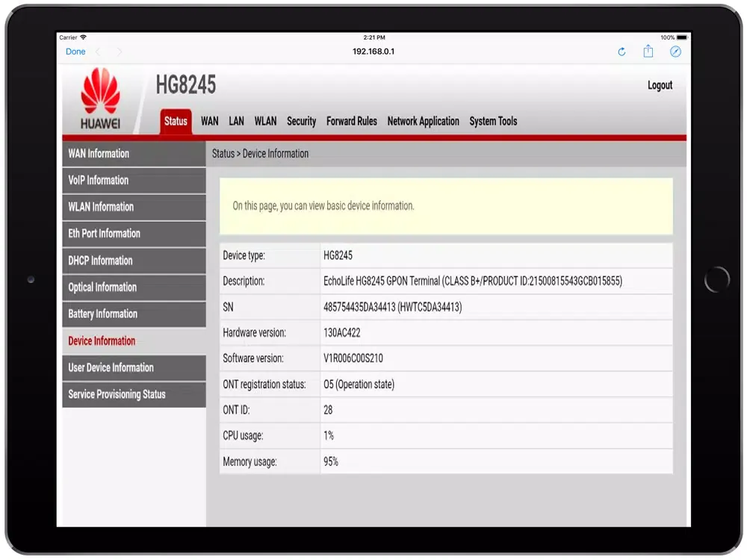
Task: Go to Forward Rules tab
Action: [351, 121]
